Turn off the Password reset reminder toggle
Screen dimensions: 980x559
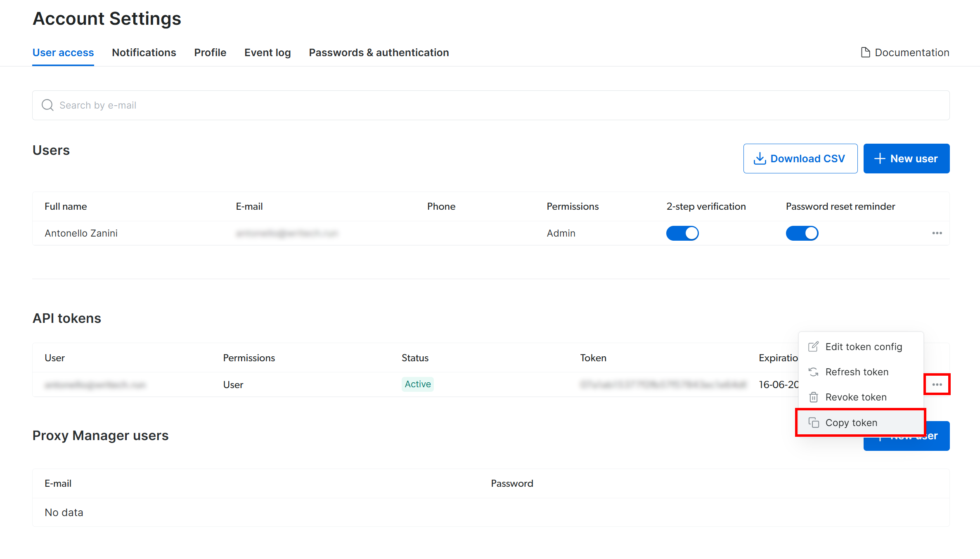pos(802,233)
